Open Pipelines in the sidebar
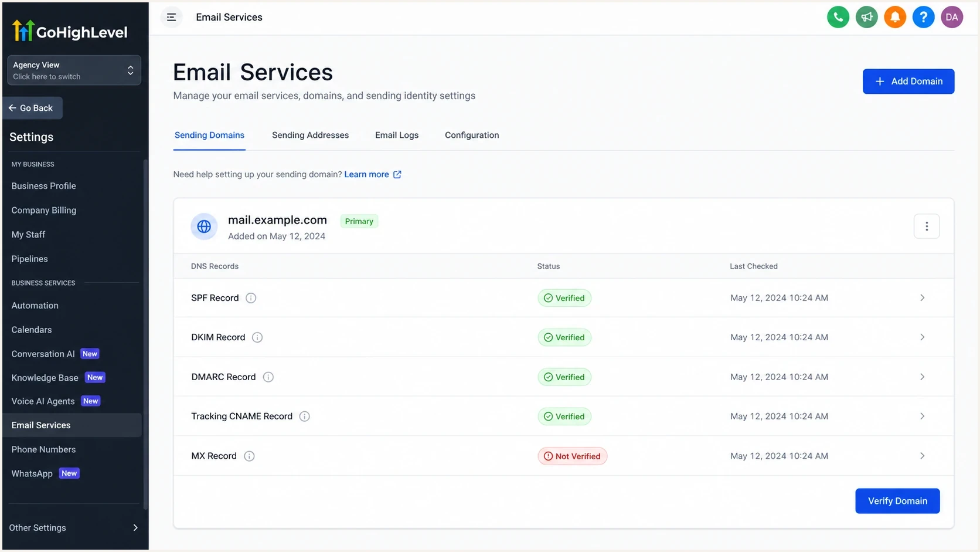Viewport: 980px width, 552px height. (29, 259)
